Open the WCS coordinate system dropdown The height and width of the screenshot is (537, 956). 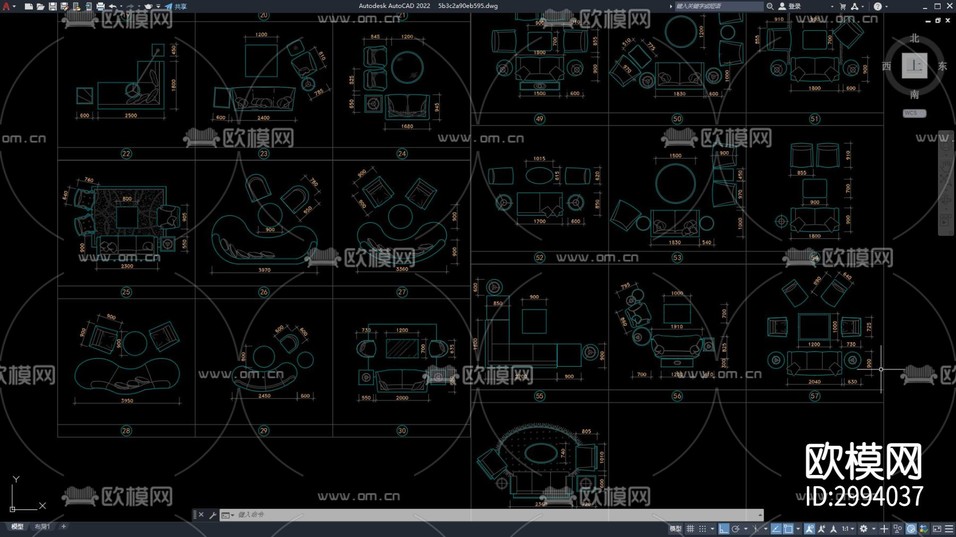(914, 113)
